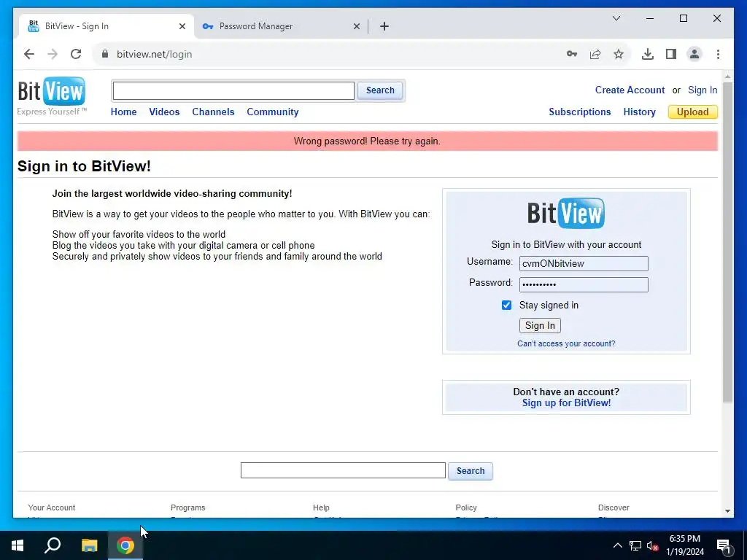This screenshot has width=747, height=560.
Task: Click the Programs footer heading
Action: click(187, 507)
